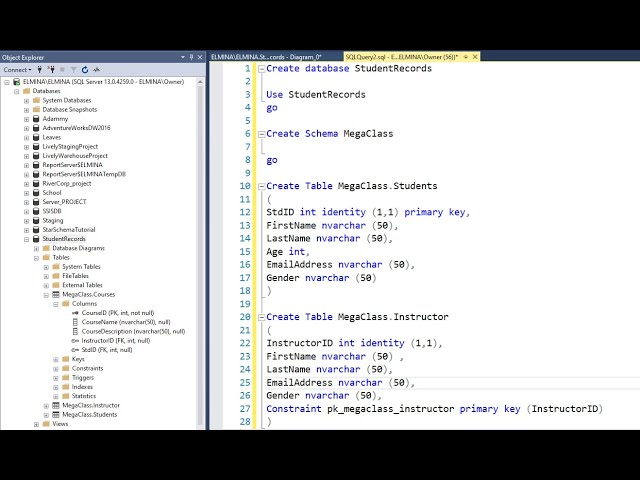This screenshot has height=480, width=640.
Task: Place cursor on line 25 EmailAddress
Action: tap(300, 383)
